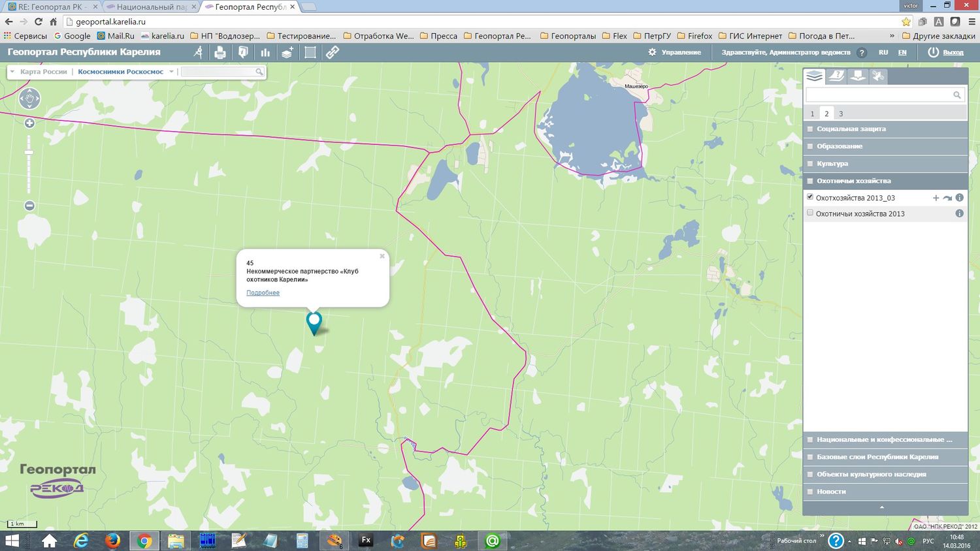
Task: Open dropdown arrow left of Карта России
Action: click(x=12, y=72)
